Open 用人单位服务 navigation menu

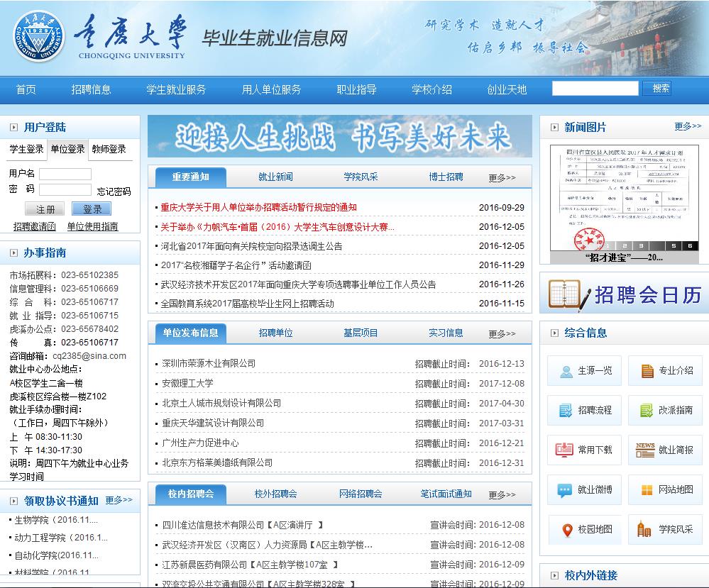click(x=271, y=89)
